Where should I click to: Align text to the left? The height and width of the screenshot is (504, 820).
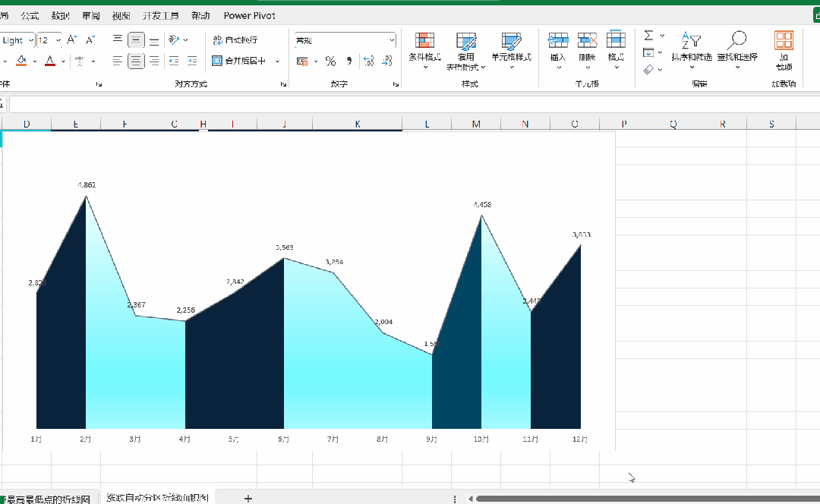coord(118,61)
